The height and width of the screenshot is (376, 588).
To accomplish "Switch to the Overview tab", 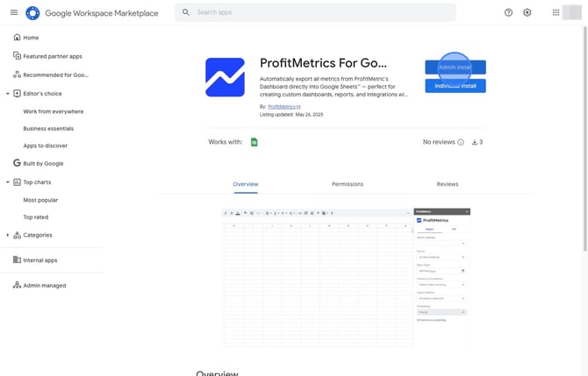I will pyautogui.click(x=246, y=184).
